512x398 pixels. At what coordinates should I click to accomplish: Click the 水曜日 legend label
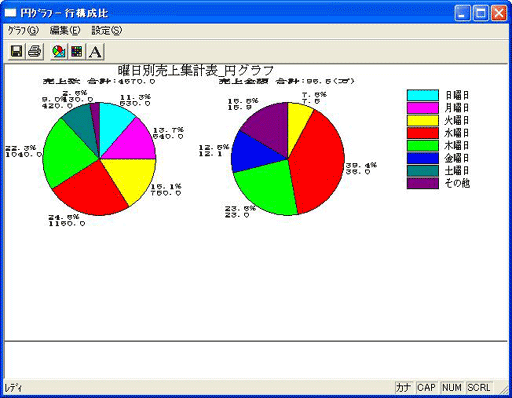(x=457, y=133)
